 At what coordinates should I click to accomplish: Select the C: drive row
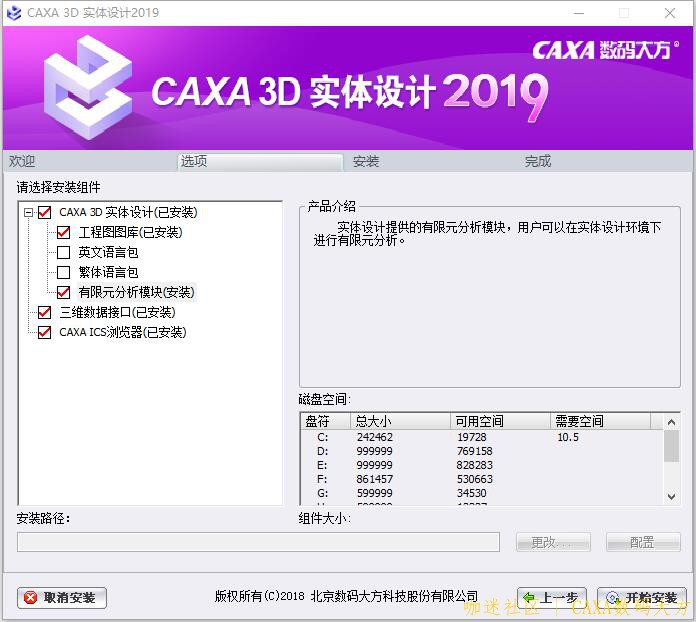pyautogui.click(x=482, y=437)
